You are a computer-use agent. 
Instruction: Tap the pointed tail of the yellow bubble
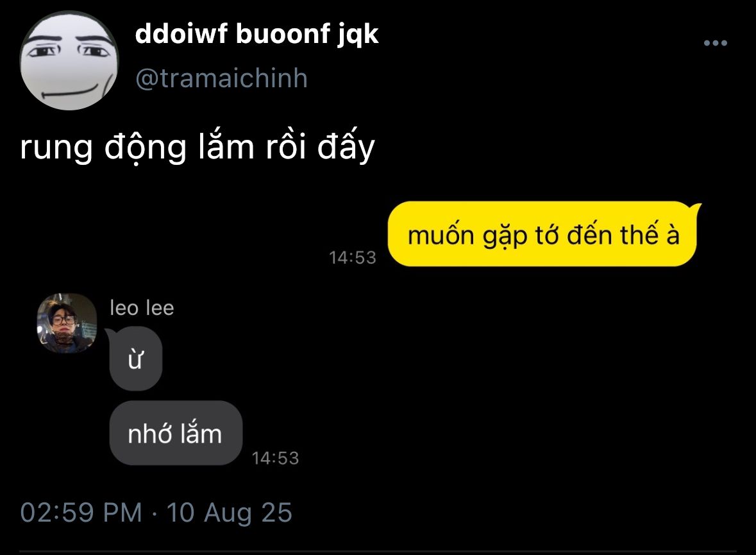point(696,208)
